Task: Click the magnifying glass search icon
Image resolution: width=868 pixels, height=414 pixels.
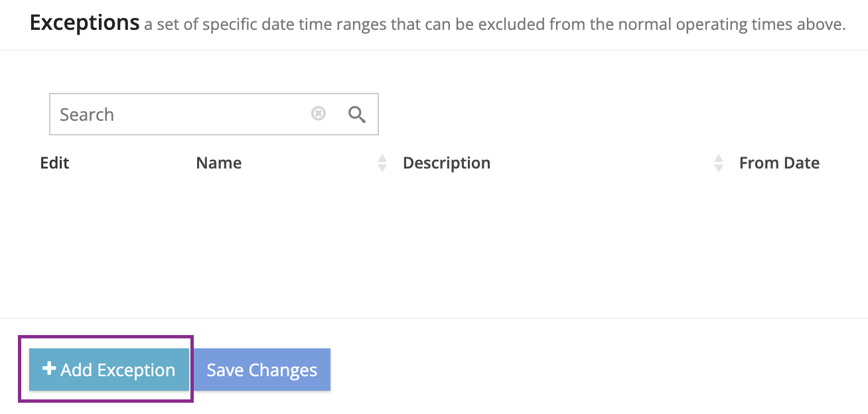Action: [x=357, y=115]
